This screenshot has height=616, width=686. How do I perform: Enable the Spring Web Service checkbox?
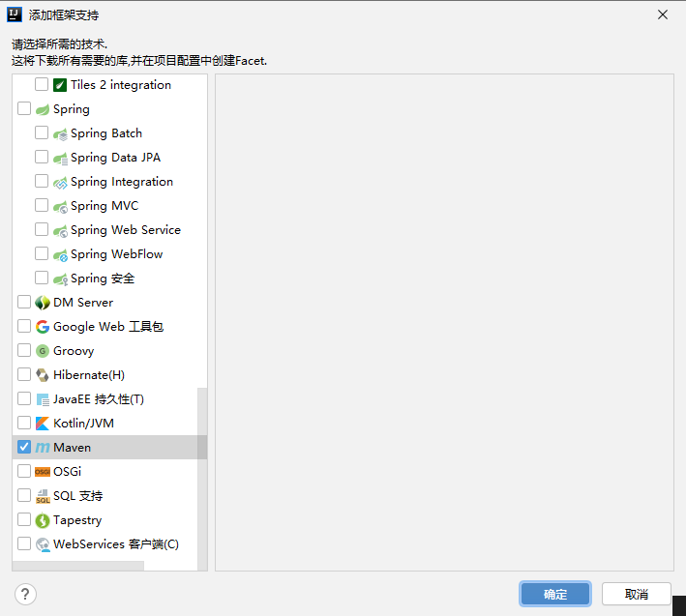[x=42, y=229]
